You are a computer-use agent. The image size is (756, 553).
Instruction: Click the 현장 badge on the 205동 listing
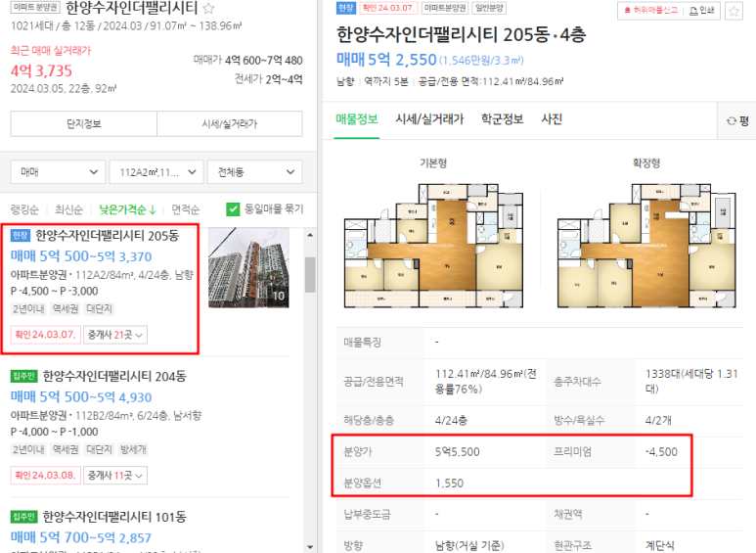pos(21,236)
